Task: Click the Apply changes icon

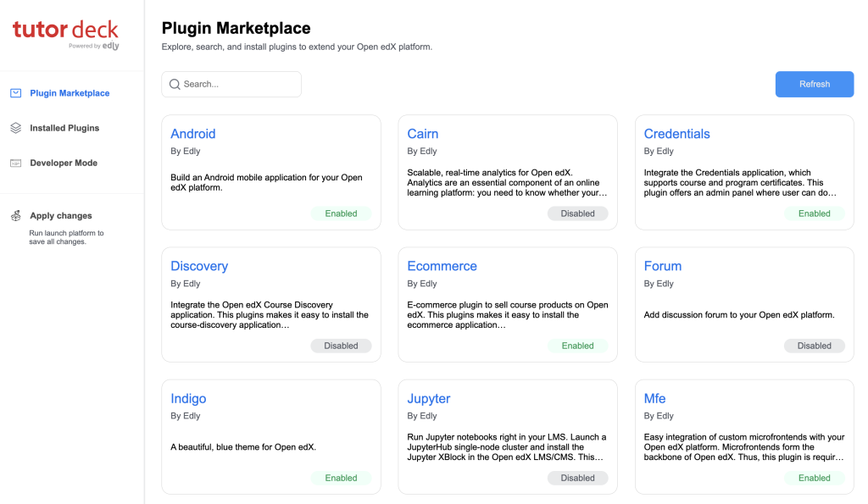Action: 15,216
